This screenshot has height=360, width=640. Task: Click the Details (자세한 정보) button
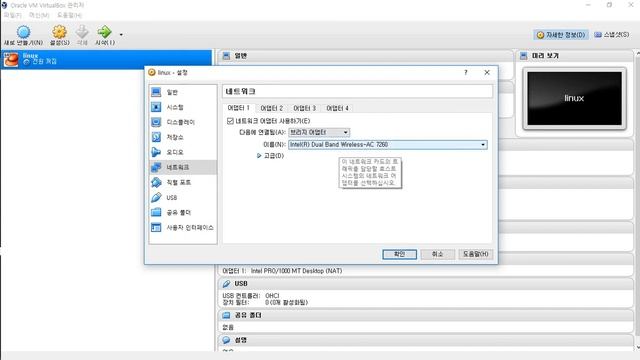tap(561, 35)
